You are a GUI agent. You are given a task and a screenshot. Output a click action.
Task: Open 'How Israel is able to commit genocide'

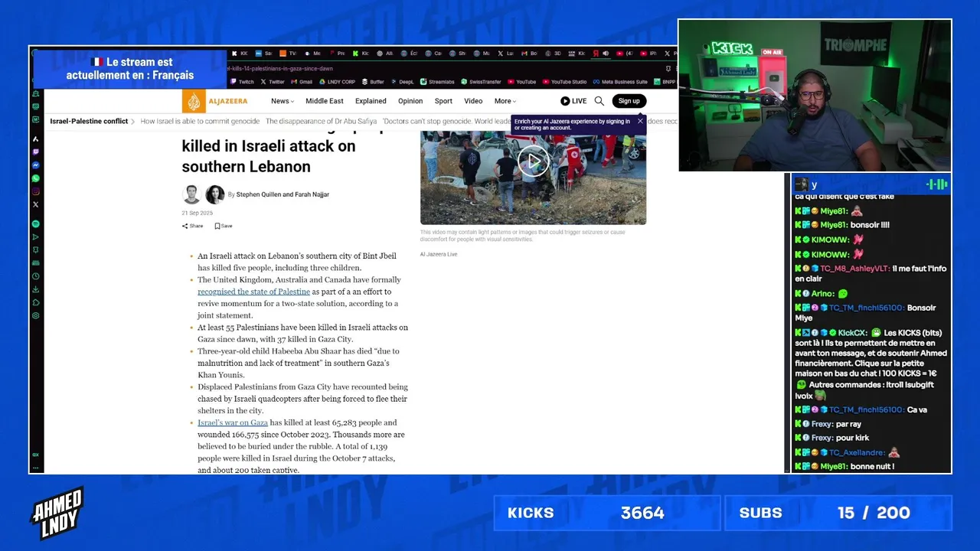point(200,121)
